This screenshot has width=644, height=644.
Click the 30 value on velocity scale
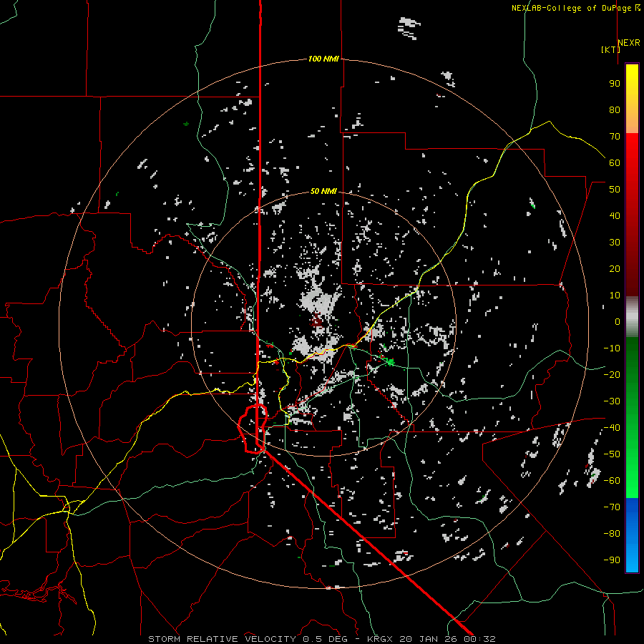pos(615,243)
